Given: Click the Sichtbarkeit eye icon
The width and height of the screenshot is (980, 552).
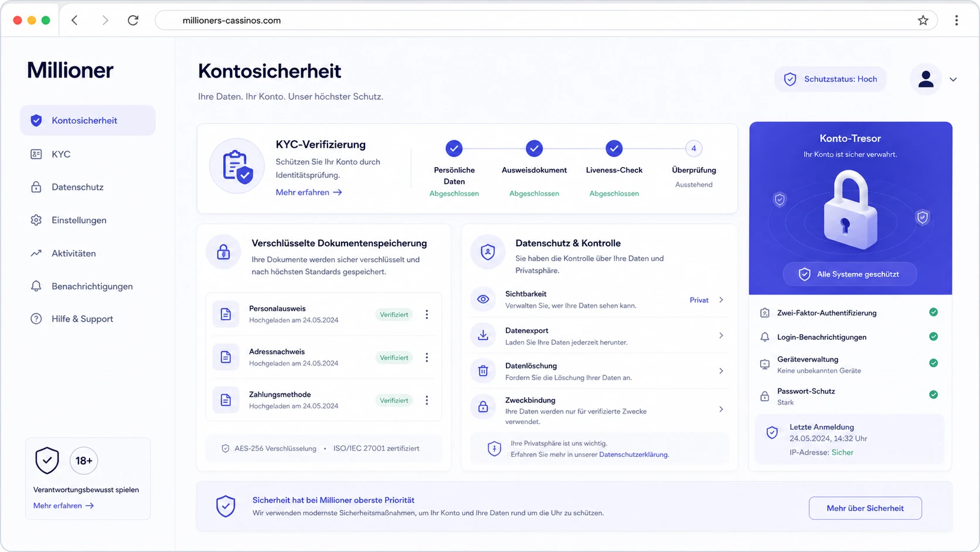Looking at the screenshot, I should pos(483,299).
